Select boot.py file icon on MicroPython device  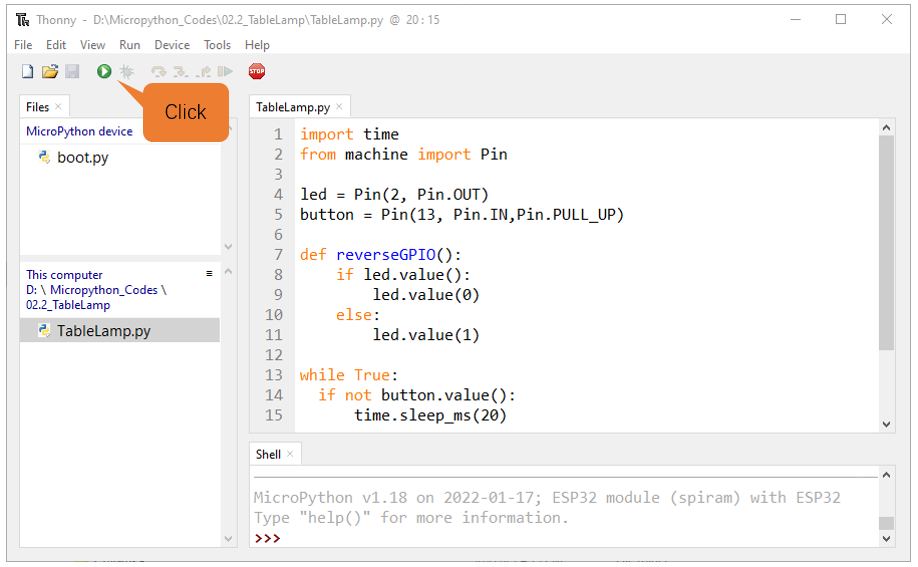tap(44, 157)
